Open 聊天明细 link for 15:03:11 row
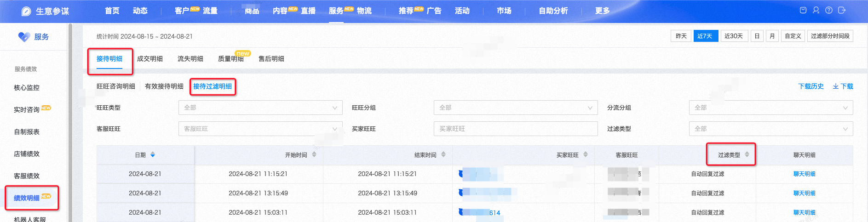Viewport: 868px width, 222px height. pyautogui.click(x=805, y=213)
